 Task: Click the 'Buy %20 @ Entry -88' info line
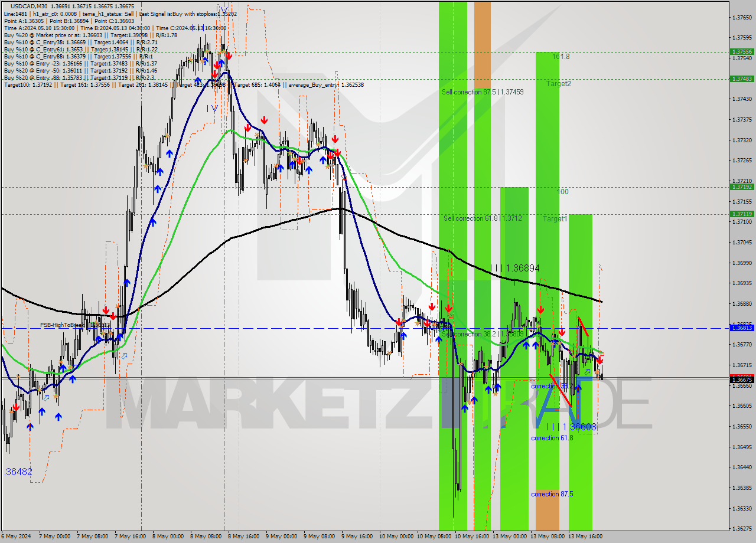pyautogui.click(x=79, y=78)
